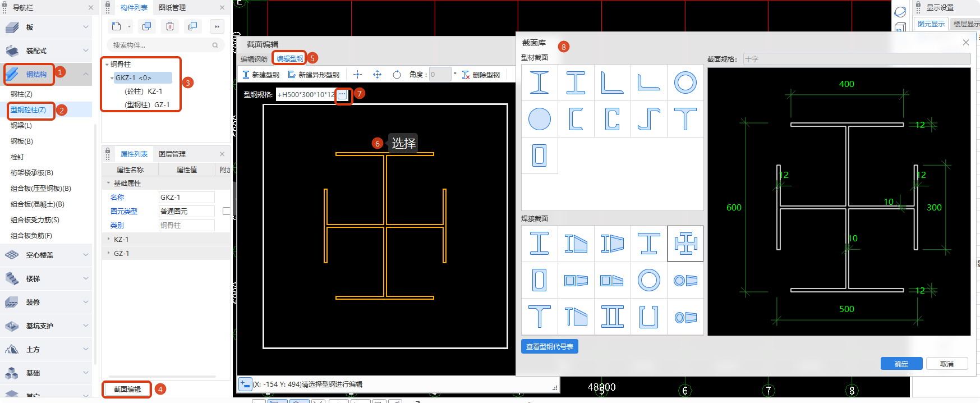
Task: Collapse the 钢结构 navigation category
Action: click(x=85, y=74)
